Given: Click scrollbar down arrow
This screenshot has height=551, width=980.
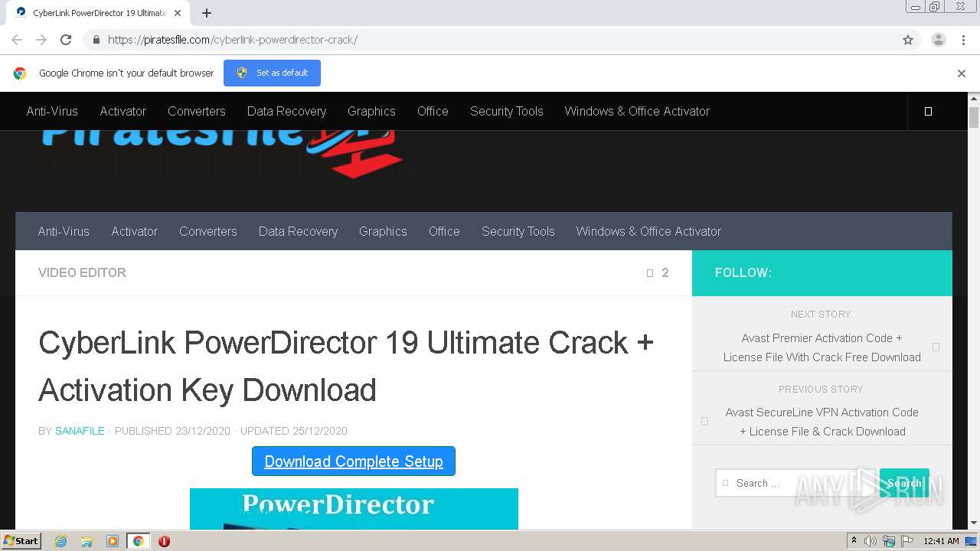Looking at the screenshot, I should (974, 523).
